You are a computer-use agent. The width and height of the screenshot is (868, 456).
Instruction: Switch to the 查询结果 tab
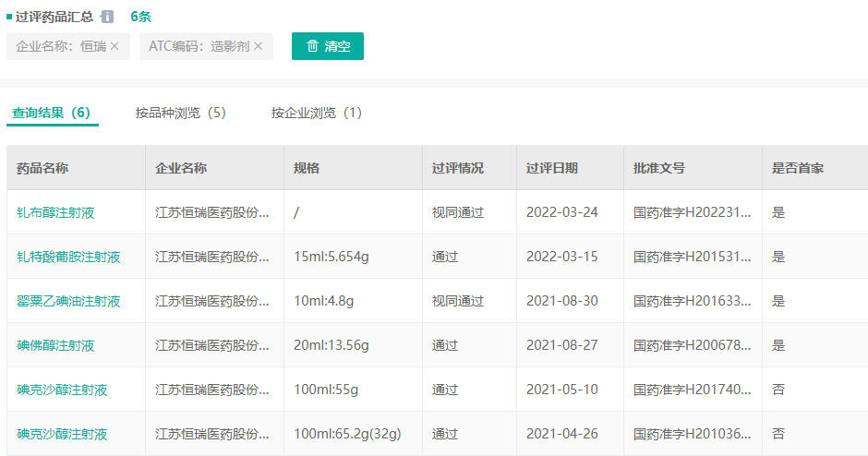tap(52, 113)
